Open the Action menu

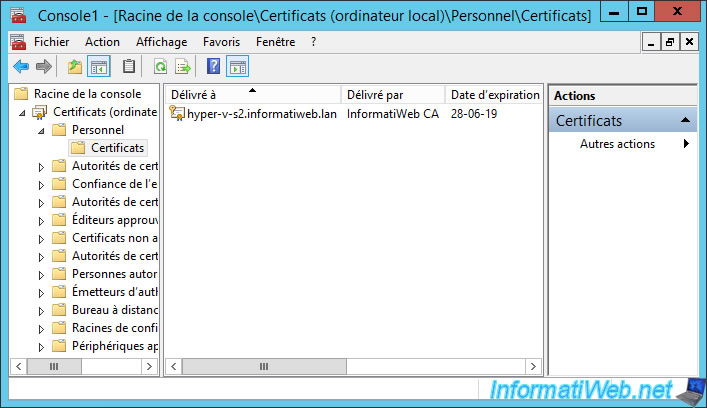coord(102,42)
